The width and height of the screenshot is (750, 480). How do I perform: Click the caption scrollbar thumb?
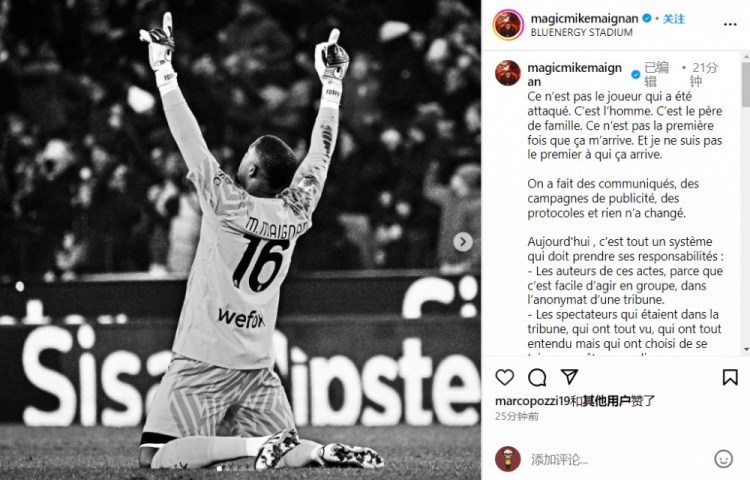click(746, 85)
